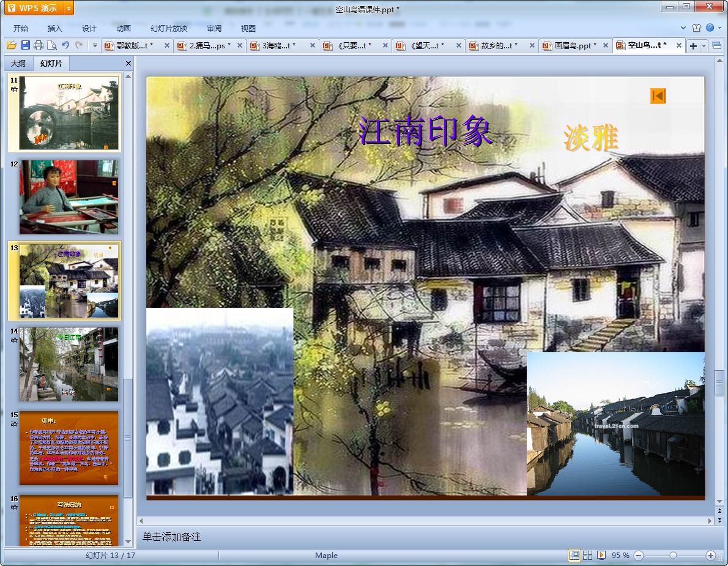Close the 空山鸟 document tab
The width and height of the screenshot is (728, 566).
[x=679, y=45]
